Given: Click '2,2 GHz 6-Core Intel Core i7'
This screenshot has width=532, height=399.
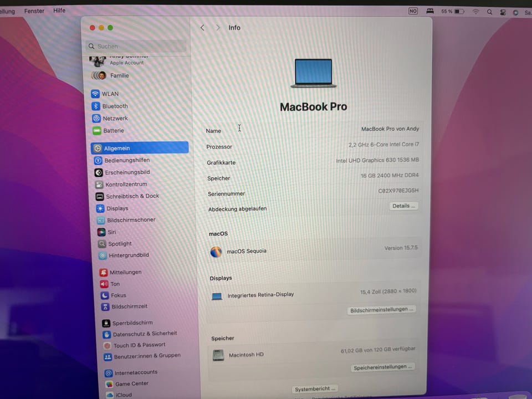Looking at the screenshot, I should click(x=383, y=145).
